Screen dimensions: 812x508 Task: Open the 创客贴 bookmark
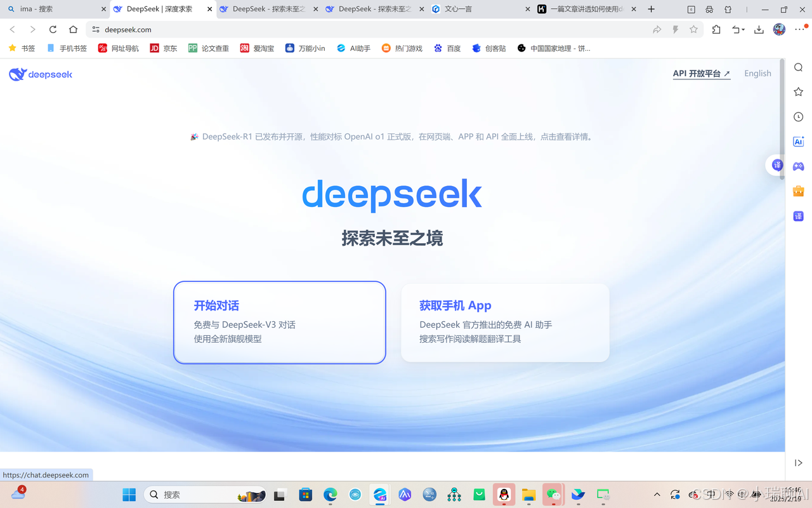pos(489,48)
